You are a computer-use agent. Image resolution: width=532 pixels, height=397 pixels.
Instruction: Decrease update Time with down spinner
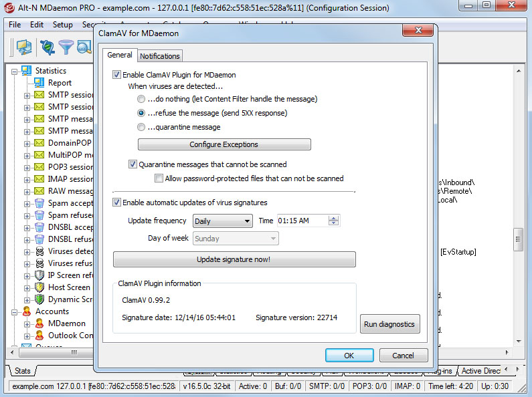pos(333,224)
